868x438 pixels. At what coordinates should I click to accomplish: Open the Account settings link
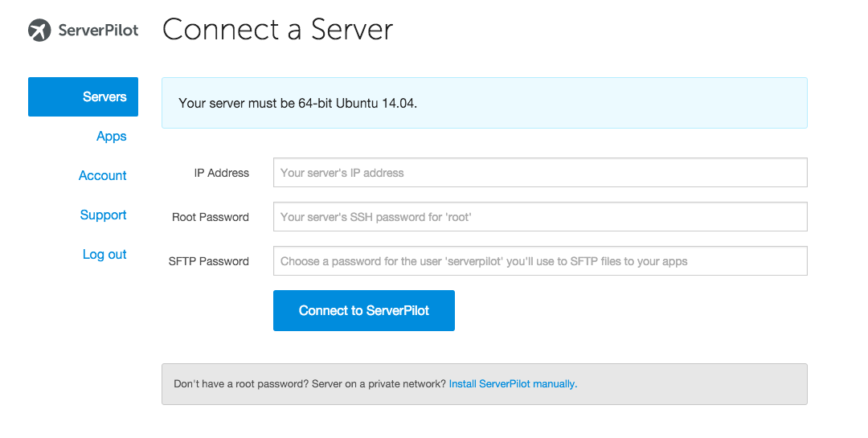coord(102,175)
